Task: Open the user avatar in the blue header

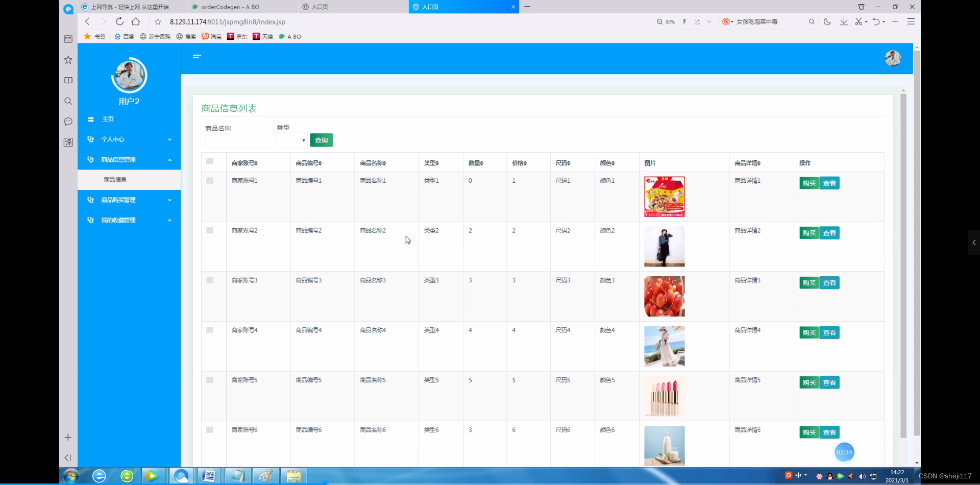Action: coord(893,58)
